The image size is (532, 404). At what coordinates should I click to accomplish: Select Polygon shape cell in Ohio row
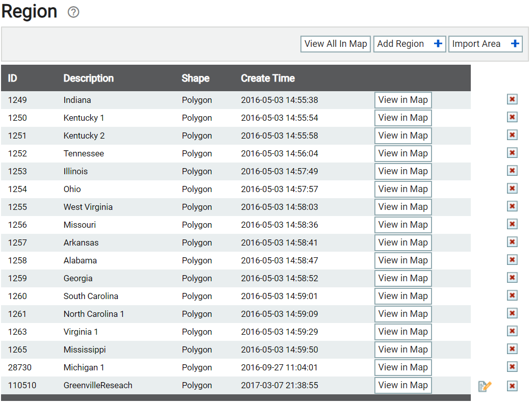tap(197, 190)
